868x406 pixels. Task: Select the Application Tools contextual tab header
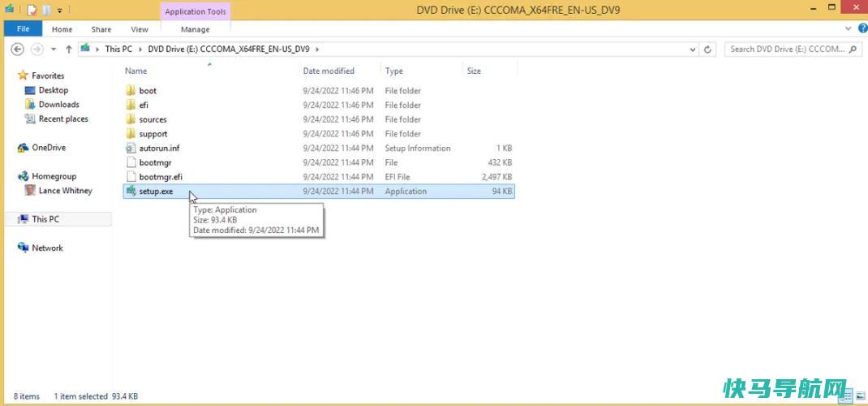(x=196, y=11)
